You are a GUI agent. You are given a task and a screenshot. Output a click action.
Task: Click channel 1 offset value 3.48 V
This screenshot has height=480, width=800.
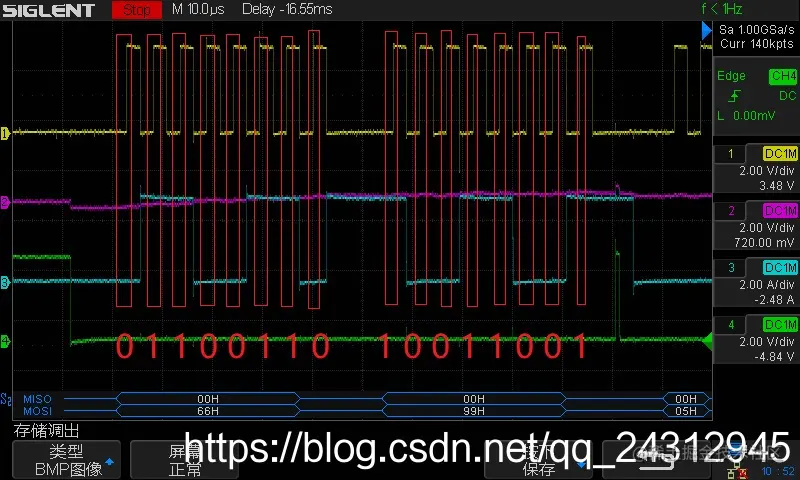[x=776, y=186]
